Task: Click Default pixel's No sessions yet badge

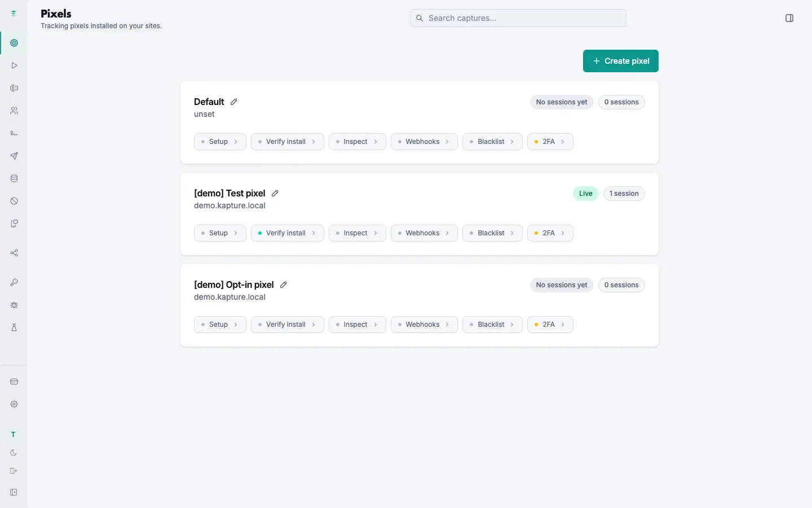Action: click(x=562, y=102)
